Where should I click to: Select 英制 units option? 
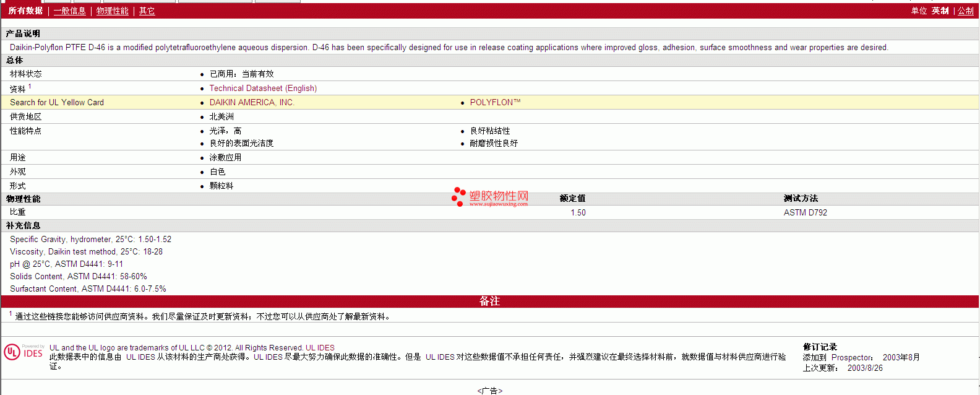click(940, 11)
